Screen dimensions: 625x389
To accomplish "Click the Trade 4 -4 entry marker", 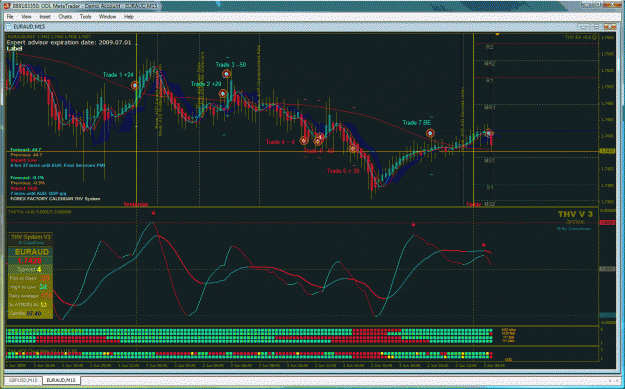I will pyautogui.click(x=304, y=141).
